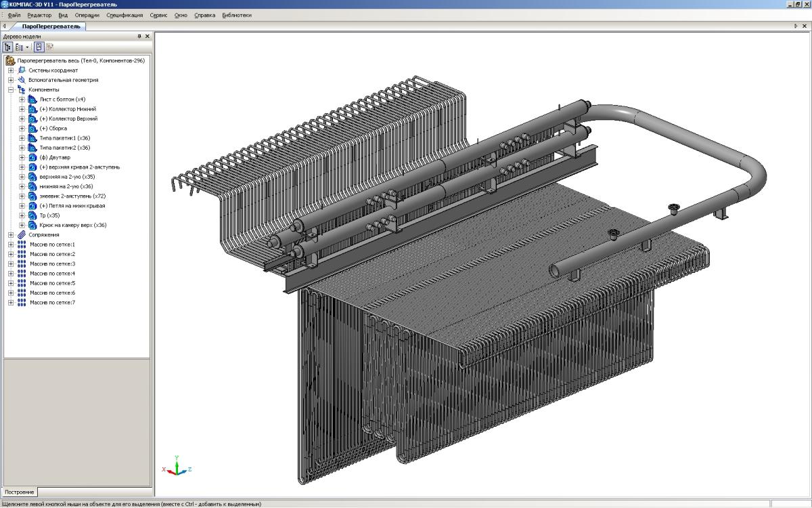Select the ПароПерегреватель document tab
The width and height of the screenshot is (812, 508).
51,26
